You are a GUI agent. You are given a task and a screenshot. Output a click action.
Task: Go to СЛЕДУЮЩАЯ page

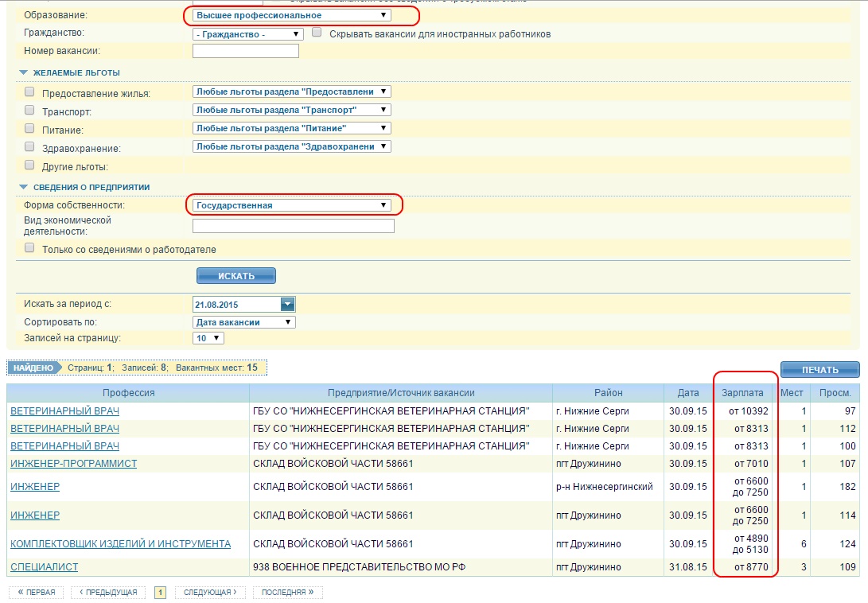(210, 593)
